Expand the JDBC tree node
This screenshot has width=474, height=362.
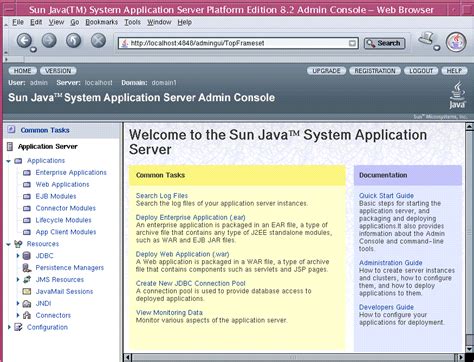coord(18,256)
